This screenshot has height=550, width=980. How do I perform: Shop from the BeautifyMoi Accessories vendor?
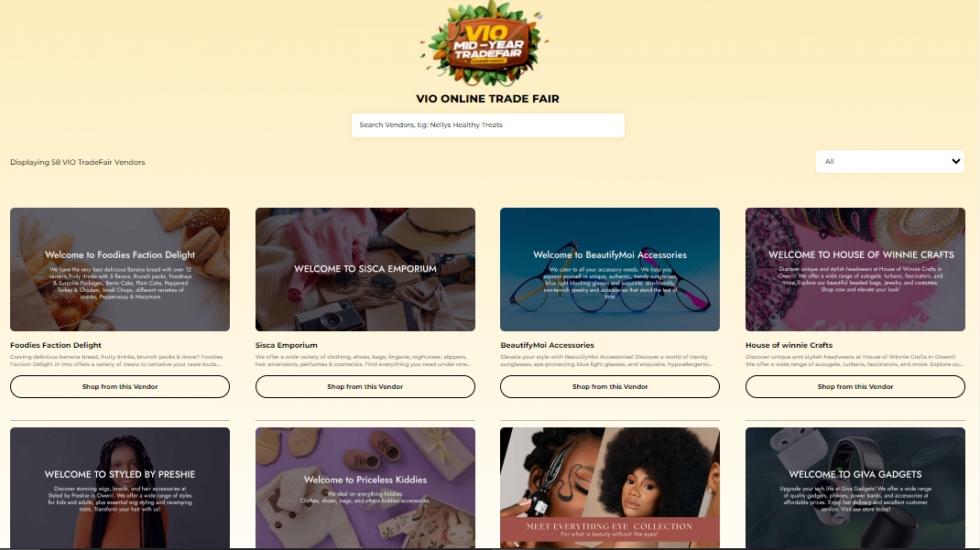point(610,386)
